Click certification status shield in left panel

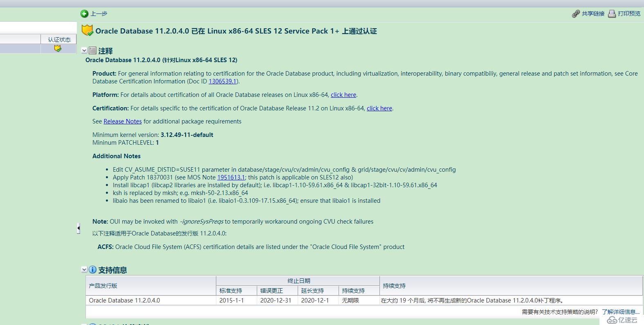[x=58, y=49]
